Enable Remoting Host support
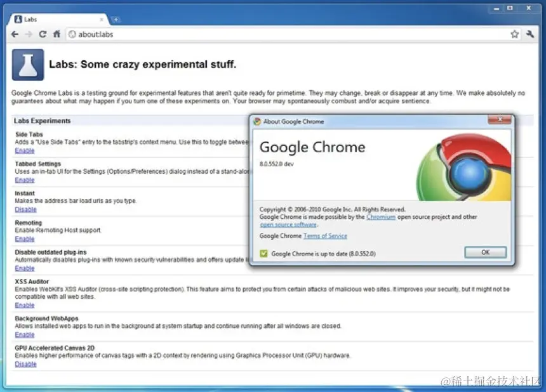 [25, 239]
